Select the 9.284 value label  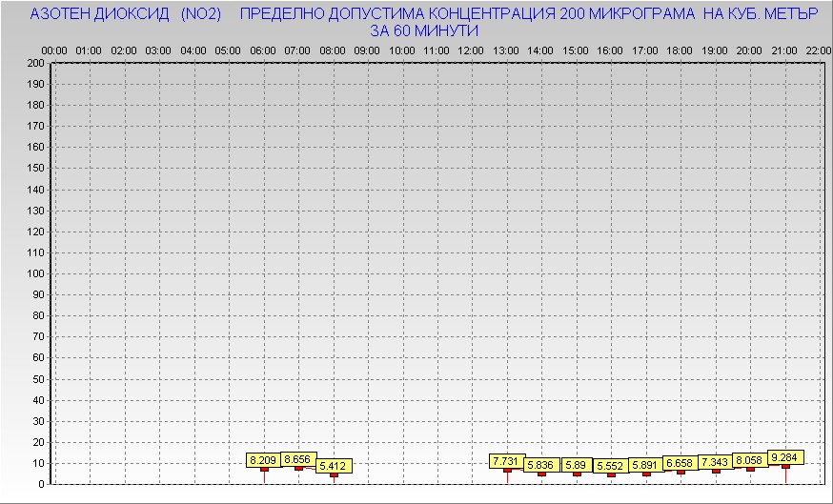(x=785, y=456)
